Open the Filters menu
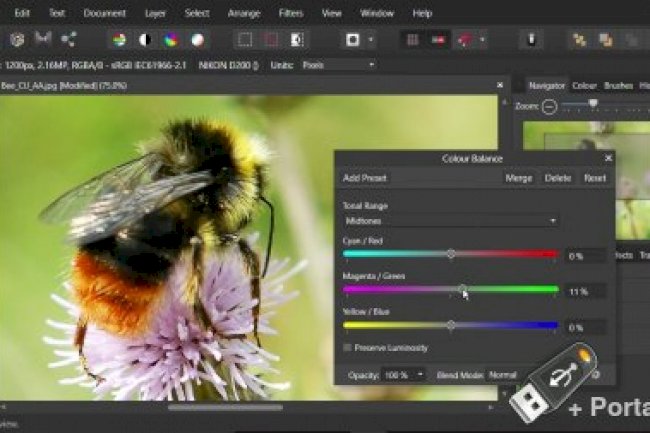The width and height of the screenshot is (650, 433). coord(292,13)
